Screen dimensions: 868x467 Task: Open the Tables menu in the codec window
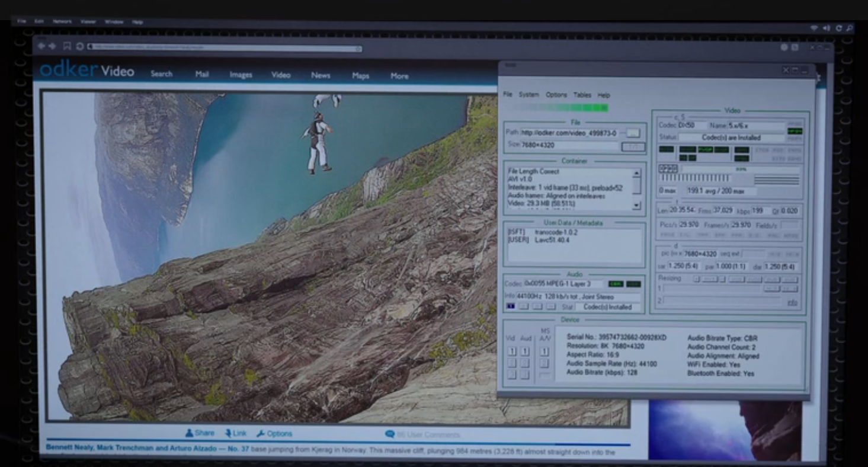[x=582, y=95]
